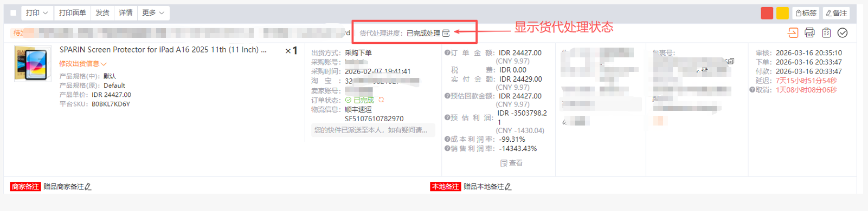868x211 pixels.
Task: Click help icon beside 销售利润率
Action: 447,148
